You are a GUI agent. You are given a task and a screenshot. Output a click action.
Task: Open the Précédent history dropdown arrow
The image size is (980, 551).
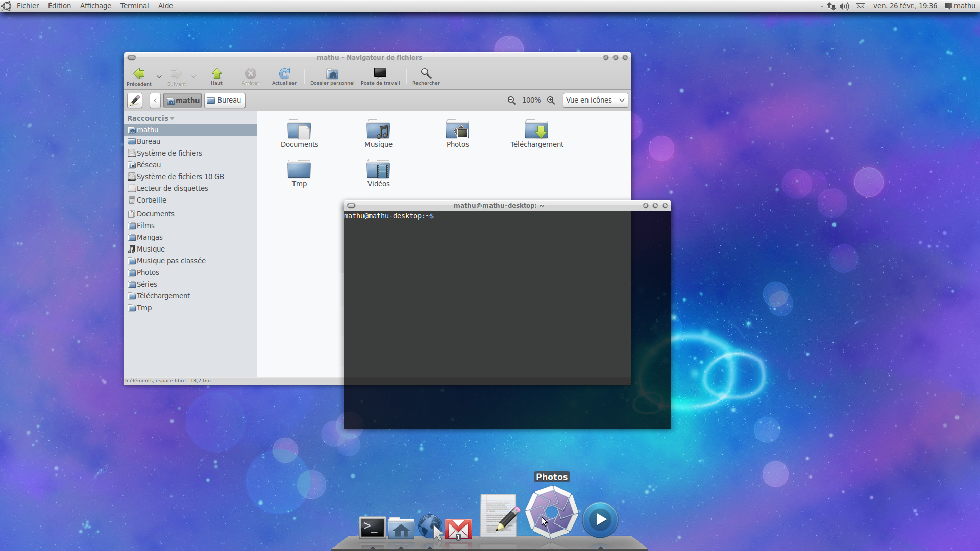(159, 77)
